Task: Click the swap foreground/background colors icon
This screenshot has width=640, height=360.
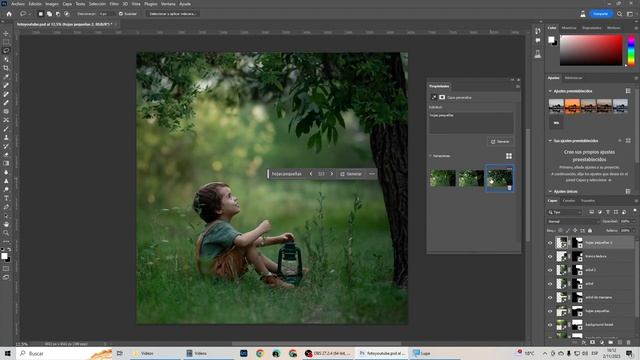Action: (x=9, y=249)
